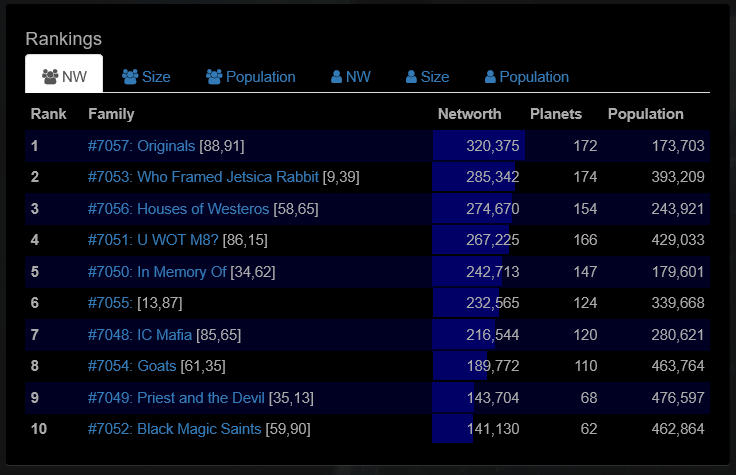This screenshot has width=736, height=475.
Task: Click the Networth column header
Action: click(469, 114)
